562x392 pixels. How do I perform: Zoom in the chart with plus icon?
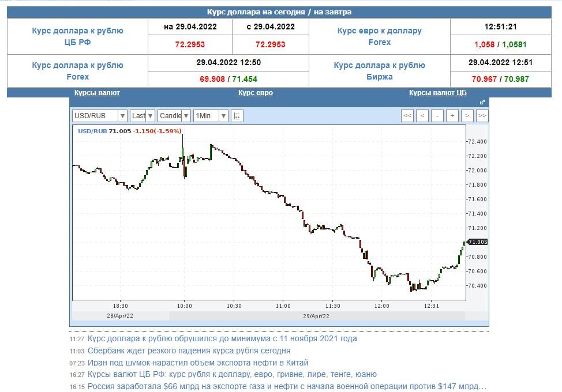tap(451, 116)
